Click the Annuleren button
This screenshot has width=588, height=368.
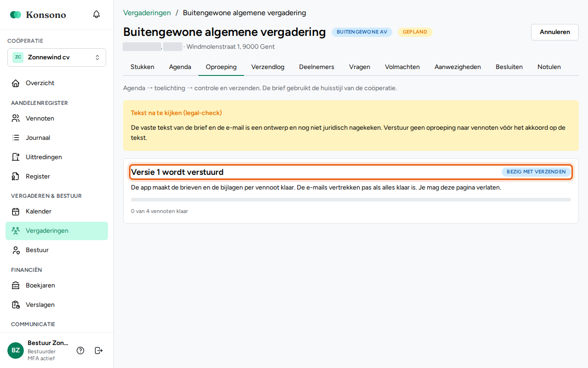coord(555,32)
